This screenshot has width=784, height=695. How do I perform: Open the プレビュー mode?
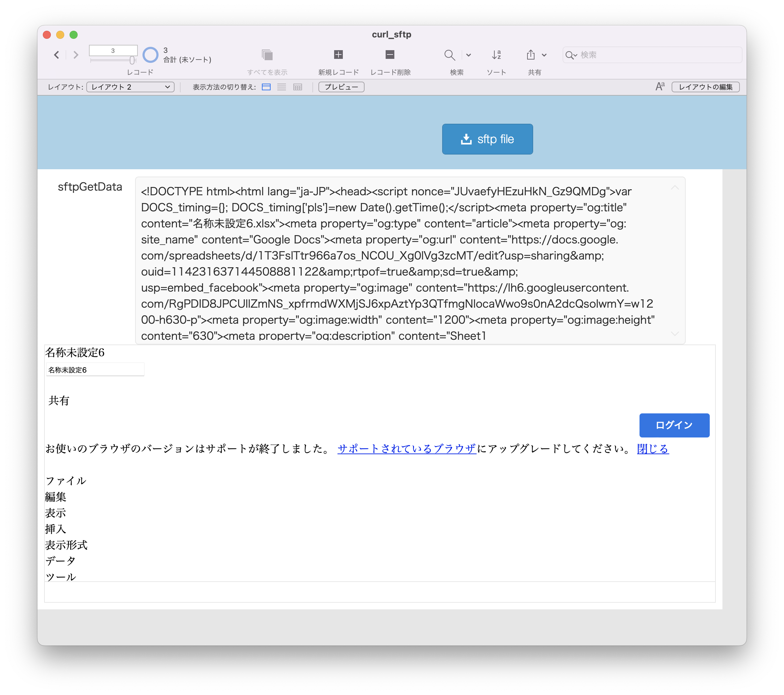click(x=340, y=87)
